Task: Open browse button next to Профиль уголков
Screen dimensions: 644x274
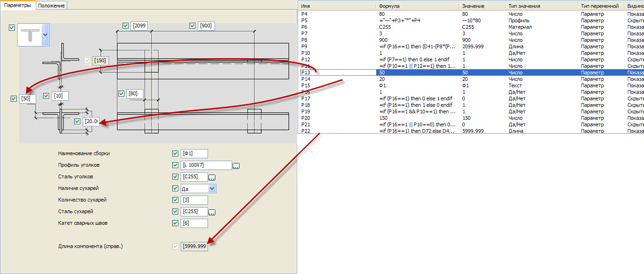Action: coord(236,166)
